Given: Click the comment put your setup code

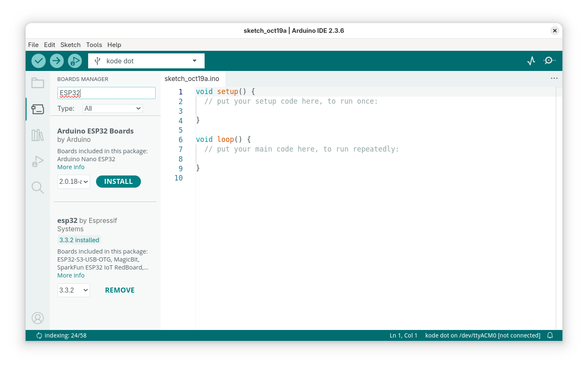Looking at the screenshot, I should click(x=291, y=101).
